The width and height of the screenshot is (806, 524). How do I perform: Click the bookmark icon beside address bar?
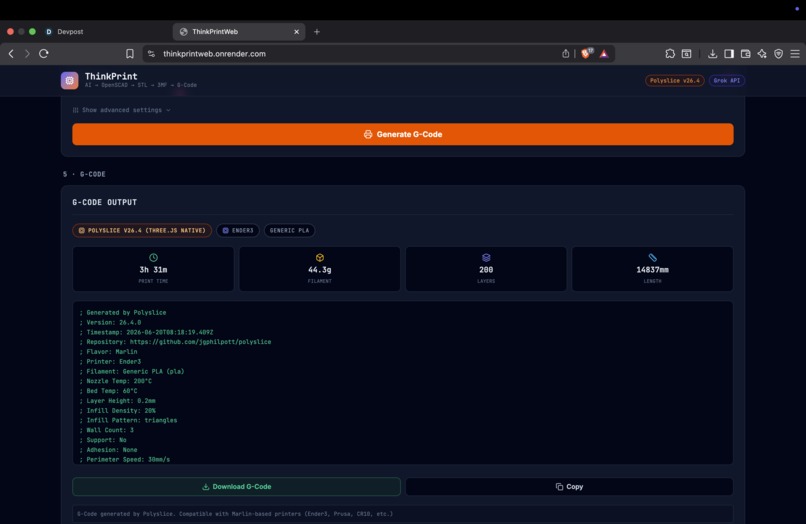click(x=130, y=53)
